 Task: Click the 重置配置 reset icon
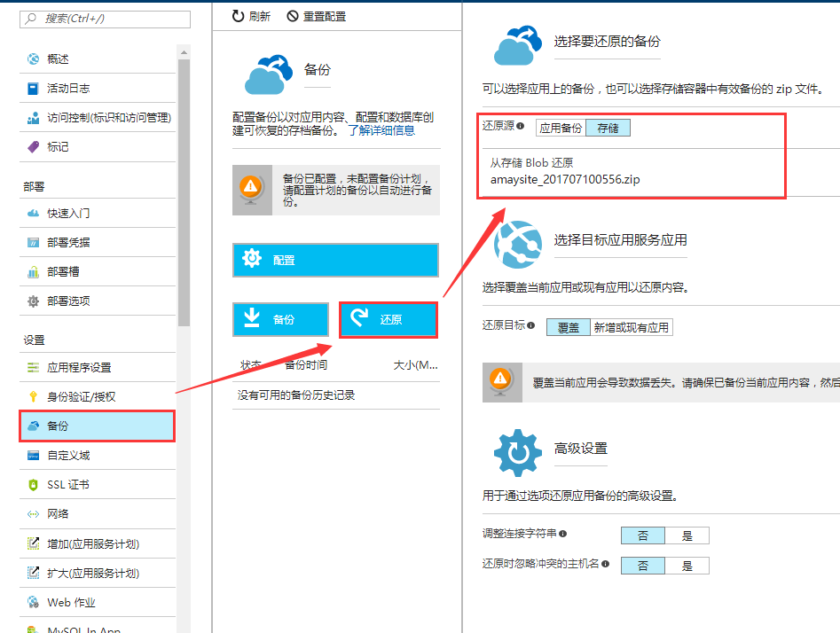click(x=293, y=17)
